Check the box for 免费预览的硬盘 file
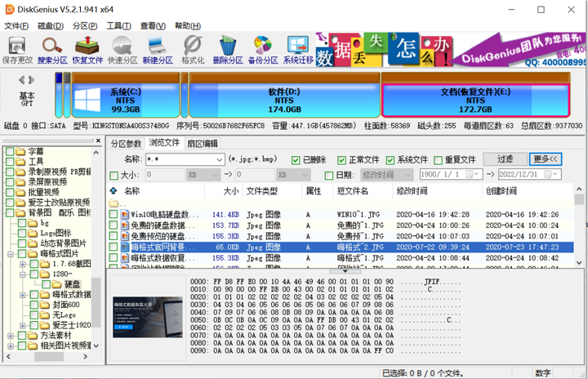Image resolution: width=588 pixels, height=379 pixels. (114, 236)
